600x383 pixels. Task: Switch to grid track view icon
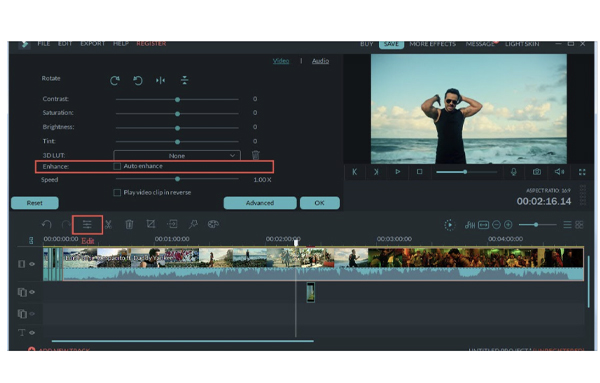(x=579, y=225)
